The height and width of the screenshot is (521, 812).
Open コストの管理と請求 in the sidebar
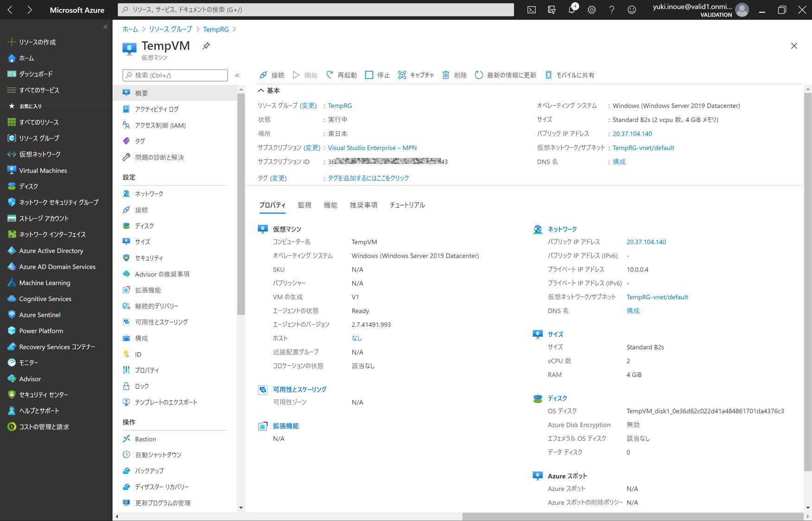[38, 427]
